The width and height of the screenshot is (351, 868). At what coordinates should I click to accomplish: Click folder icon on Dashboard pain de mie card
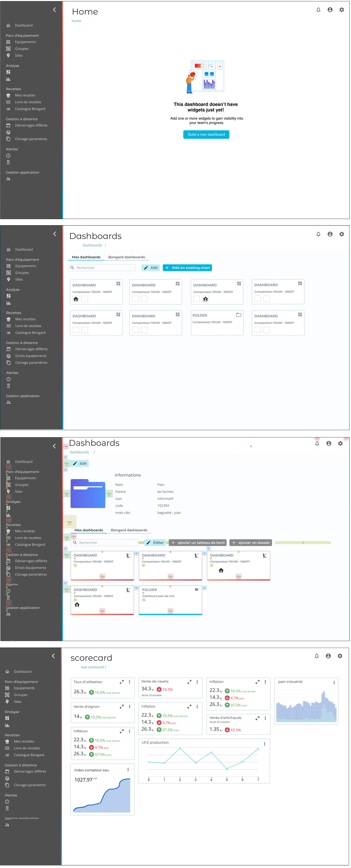pyautogui.click(x=196, y=589)
